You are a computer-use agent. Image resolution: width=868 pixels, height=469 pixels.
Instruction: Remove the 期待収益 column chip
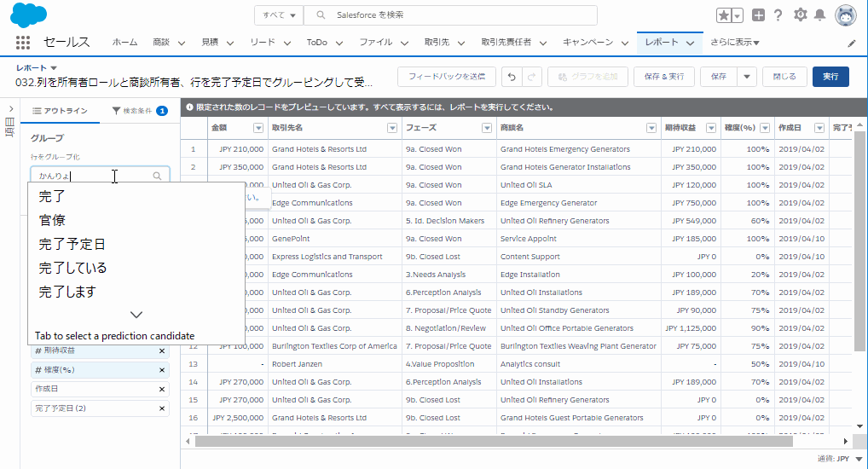[x=162, y=350]
